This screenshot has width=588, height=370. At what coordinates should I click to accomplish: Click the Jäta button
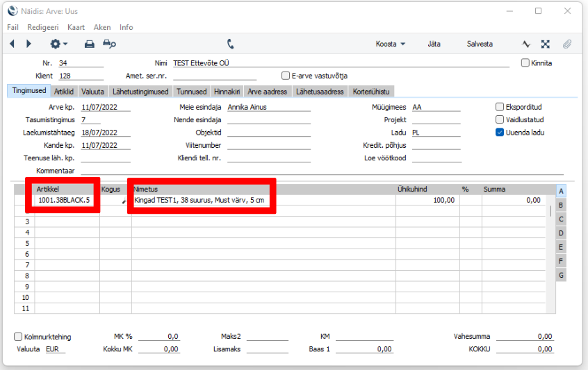click(434, 44)
